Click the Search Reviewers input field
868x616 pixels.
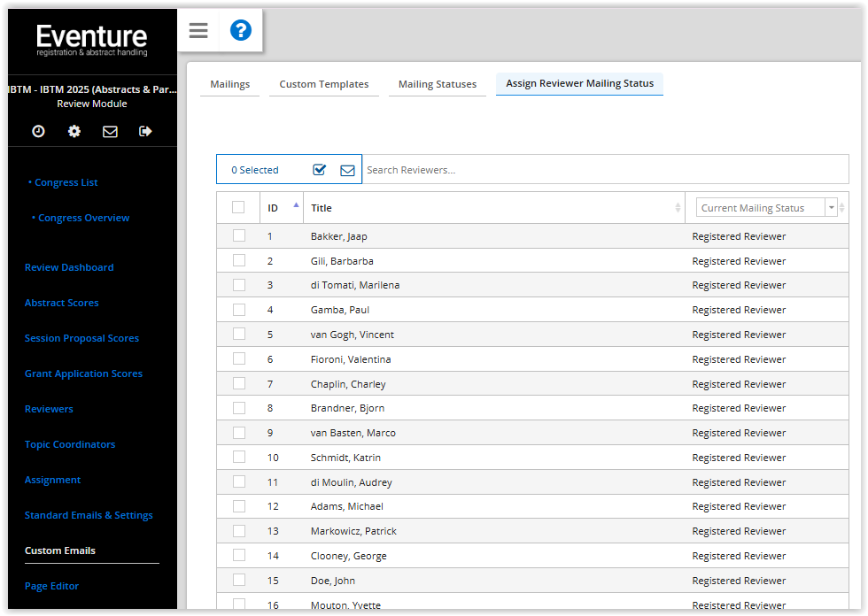(x=602, y=170)
